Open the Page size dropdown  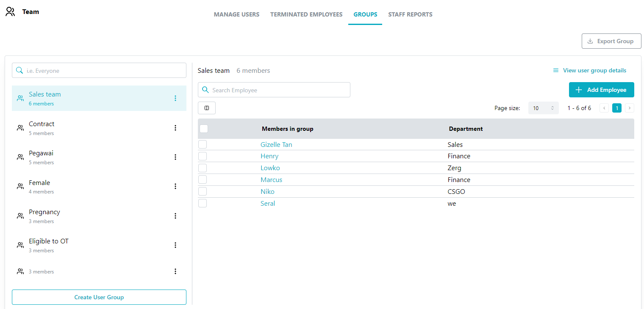point(544,108)
